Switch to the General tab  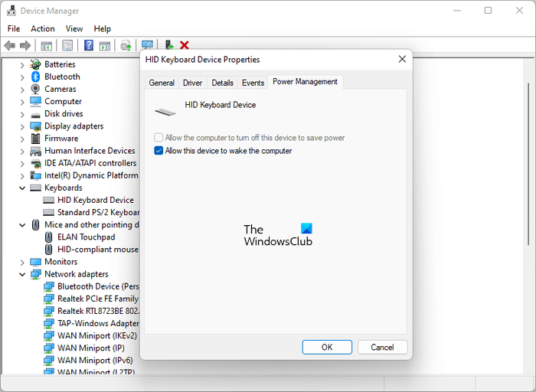pyautogui.click(x=162, y=83)
